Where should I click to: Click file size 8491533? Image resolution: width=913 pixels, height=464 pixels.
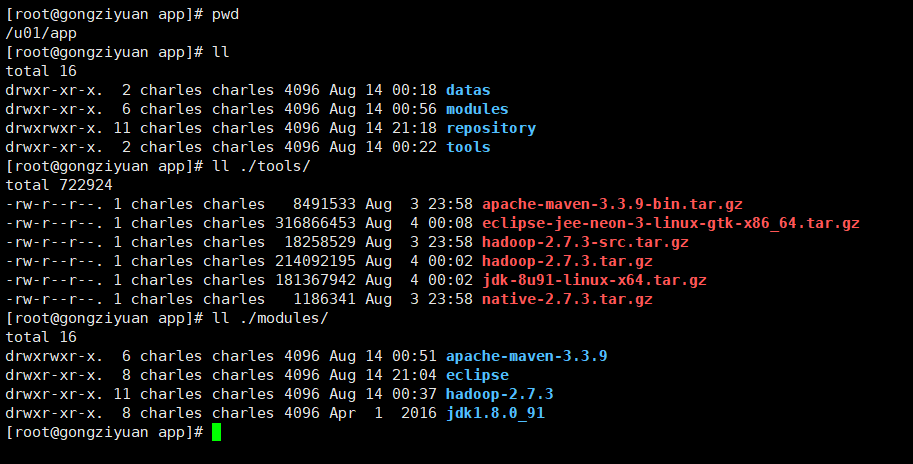click(324, 204)
